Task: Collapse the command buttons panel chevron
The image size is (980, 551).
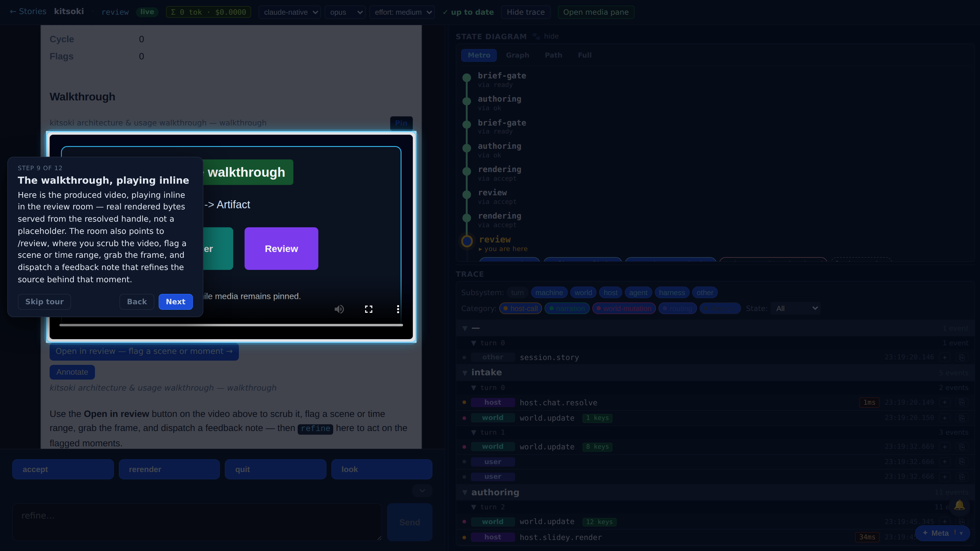Action: pyautogui.click(x=422, y=490)
